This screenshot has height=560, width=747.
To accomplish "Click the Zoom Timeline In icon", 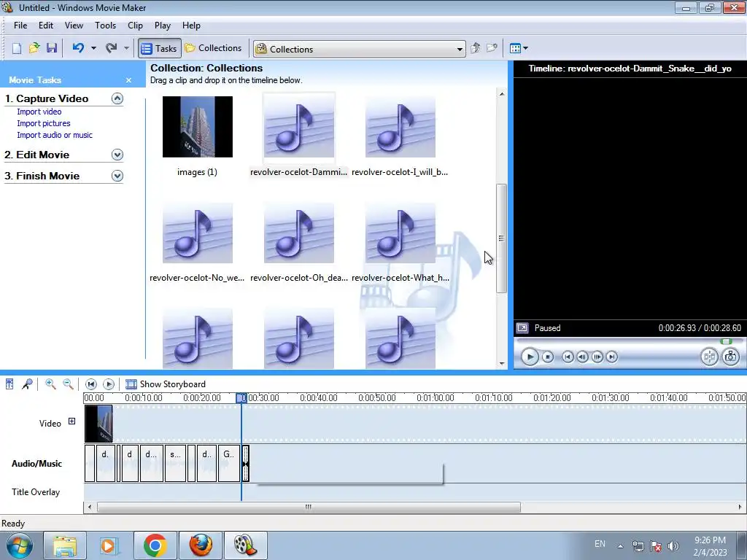I will coord(50,384).
